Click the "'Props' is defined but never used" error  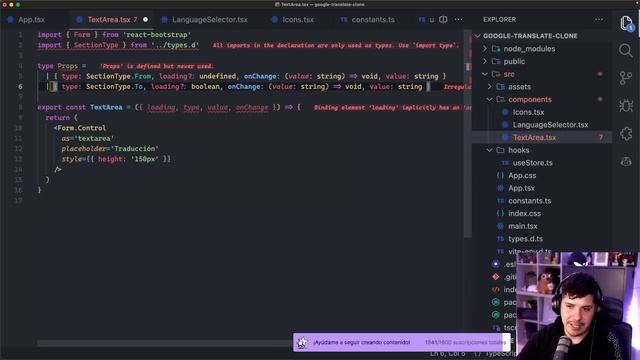click(x=156, y=66)
